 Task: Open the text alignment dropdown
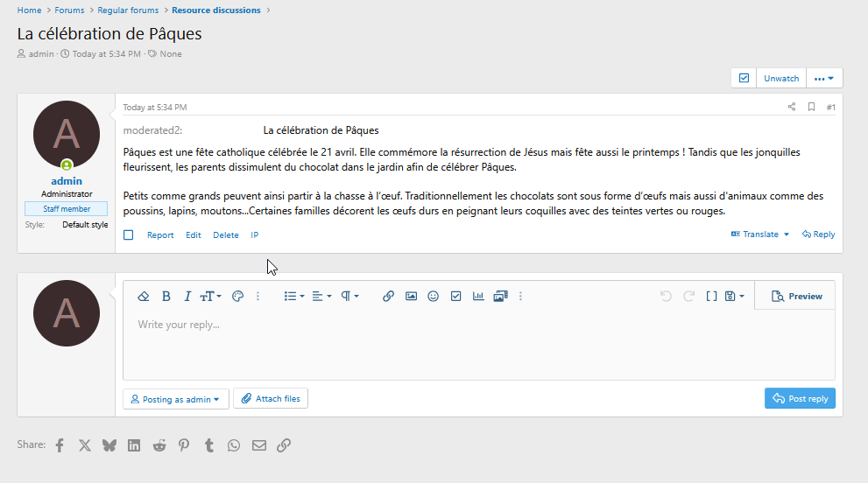coord(321,297)
